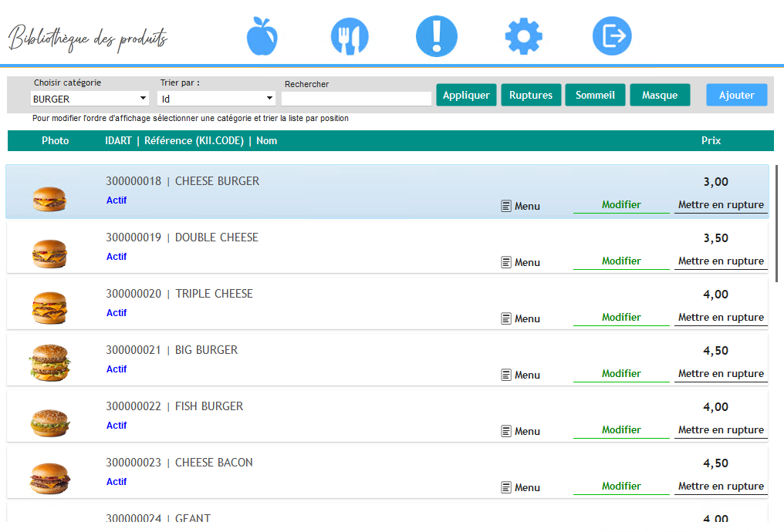The height and width of the screenshot is (532, 784).
Task: Click the Masque filter button
Action: [x=660, y=95]
